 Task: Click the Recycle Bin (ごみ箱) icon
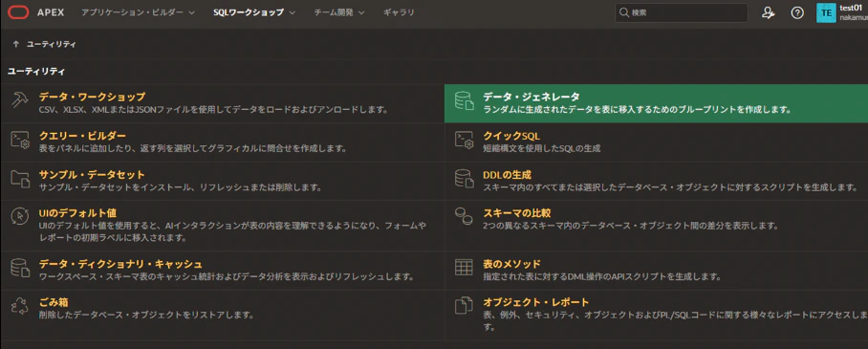click(x=20, y=306)
